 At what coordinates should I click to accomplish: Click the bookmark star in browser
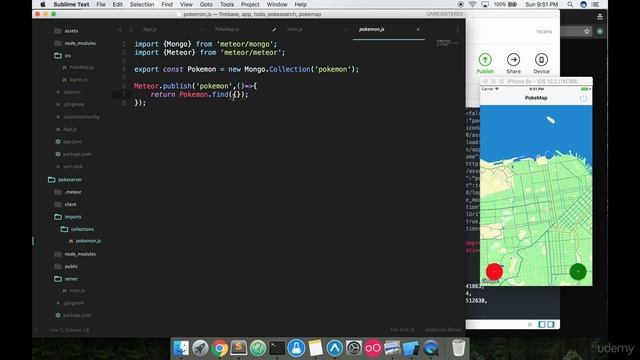pos(587,31)
